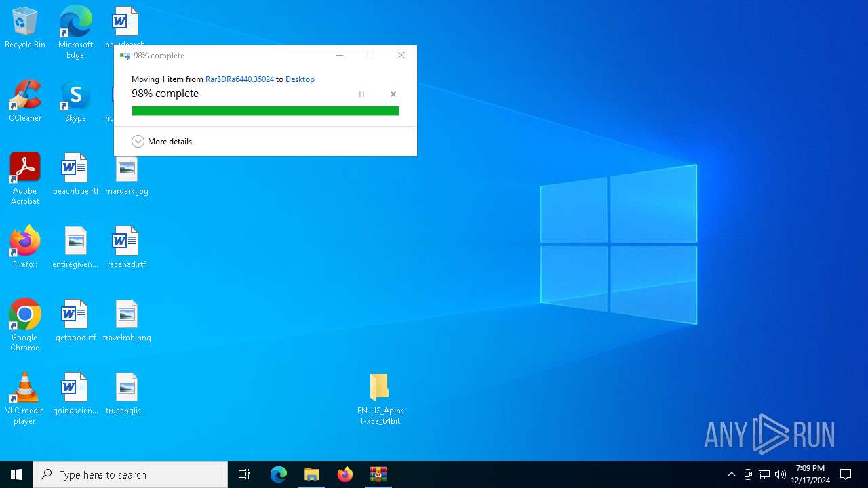Select mardark.jpg image file
868x488 pixels.
click(126, 176)
